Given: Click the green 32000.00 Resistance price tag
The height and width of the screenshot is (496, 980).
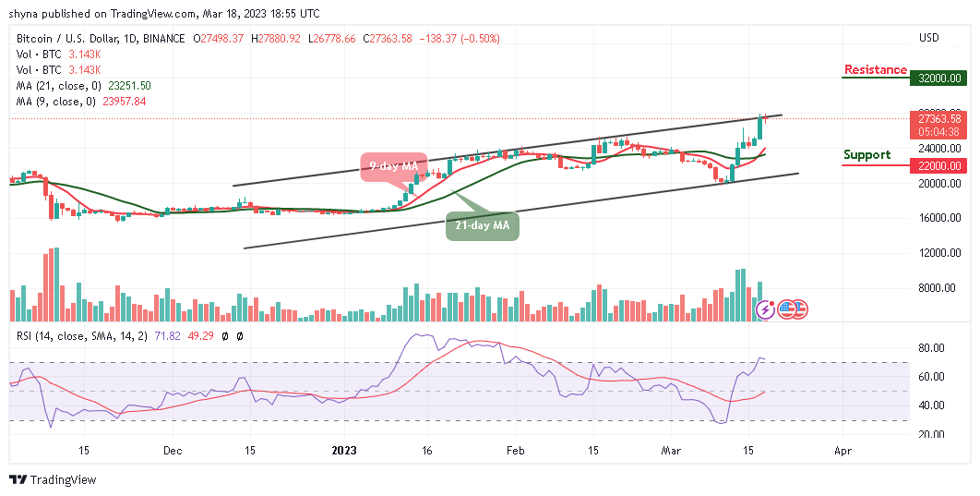Looking at the screenshot, I should point(939,79).
